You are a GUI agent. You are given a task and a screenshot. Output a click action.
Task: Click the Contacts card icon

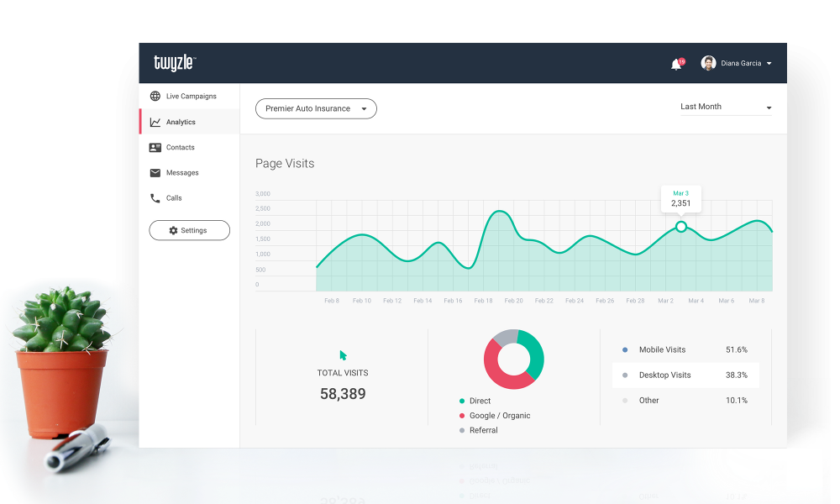click(x=155, y=148)
